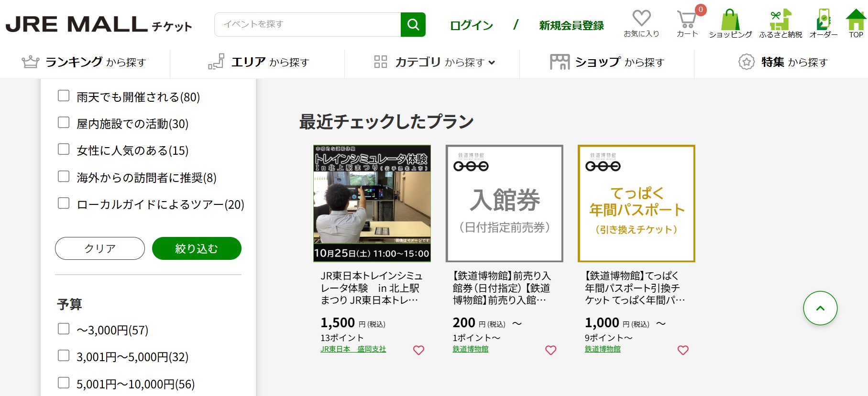Screen dimensions: 868x396
Task: Click the 1,000 円(税込) price
Action: click(617, 323)
